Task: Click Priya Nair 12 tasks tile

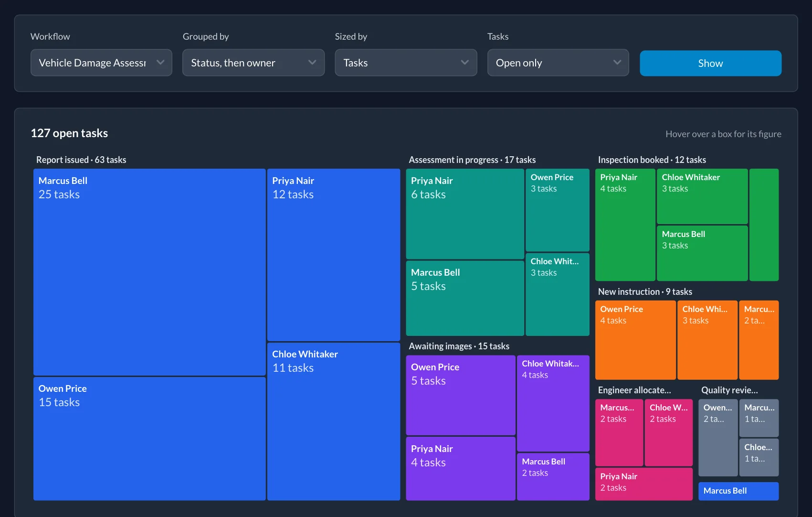Action: pyautogui.click(x=334, y=255)
